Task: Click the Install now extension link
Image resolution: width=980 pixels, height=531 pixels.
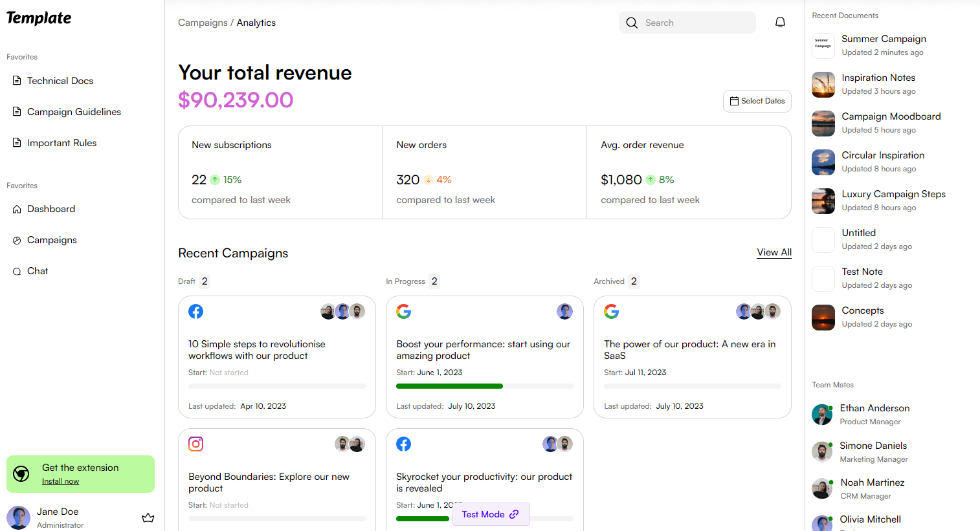Action: 60,481
